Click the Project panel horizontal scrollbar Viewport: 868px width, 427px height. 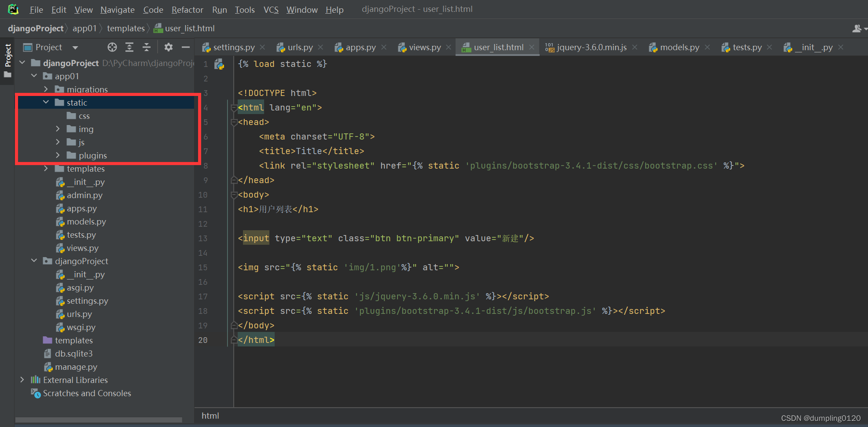(99, 420)
